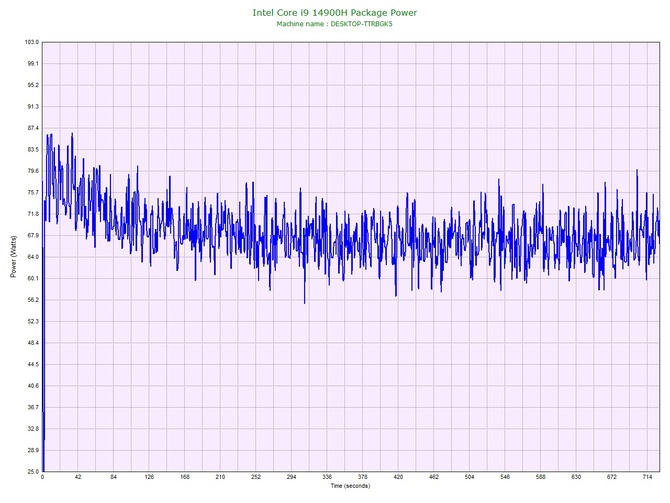Select the 103.0 y-axis value
Viewport: 670px width, 503px height.
(x=32, y=42)
